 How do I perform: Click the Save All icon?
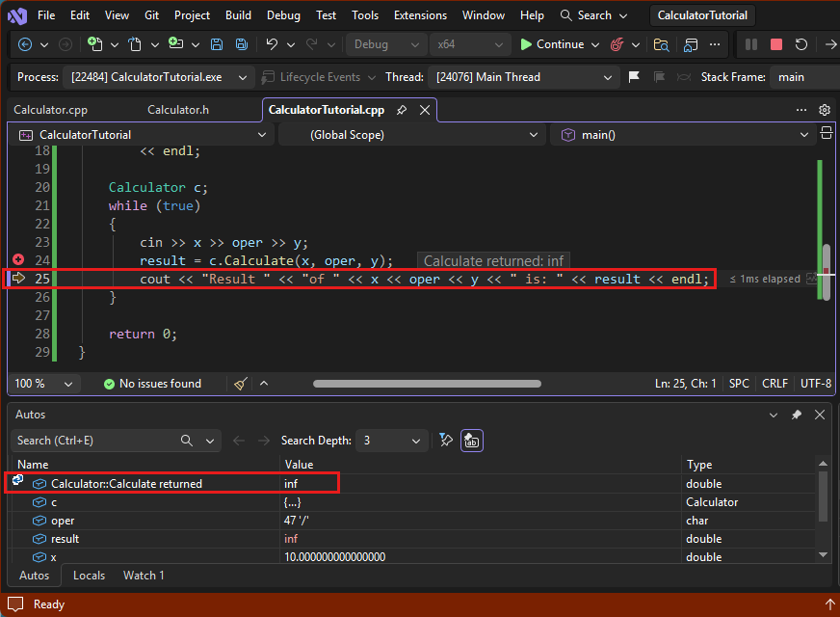point(242,44)
